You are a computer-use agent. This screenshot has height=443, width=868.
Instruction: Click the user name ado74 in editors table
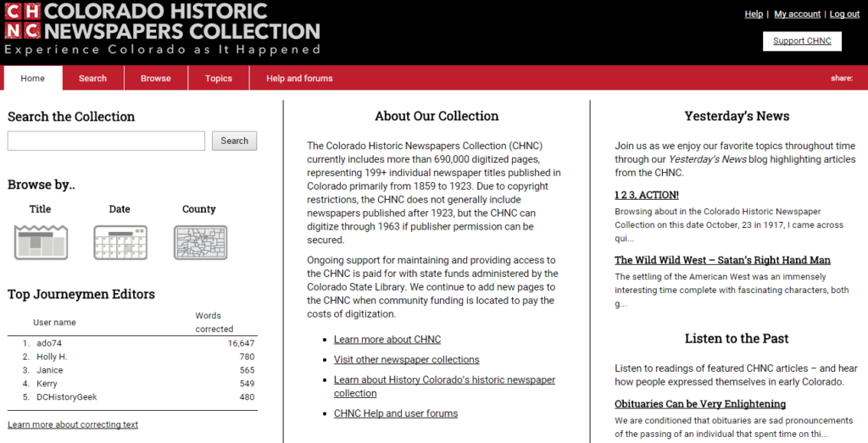[49, 343]
